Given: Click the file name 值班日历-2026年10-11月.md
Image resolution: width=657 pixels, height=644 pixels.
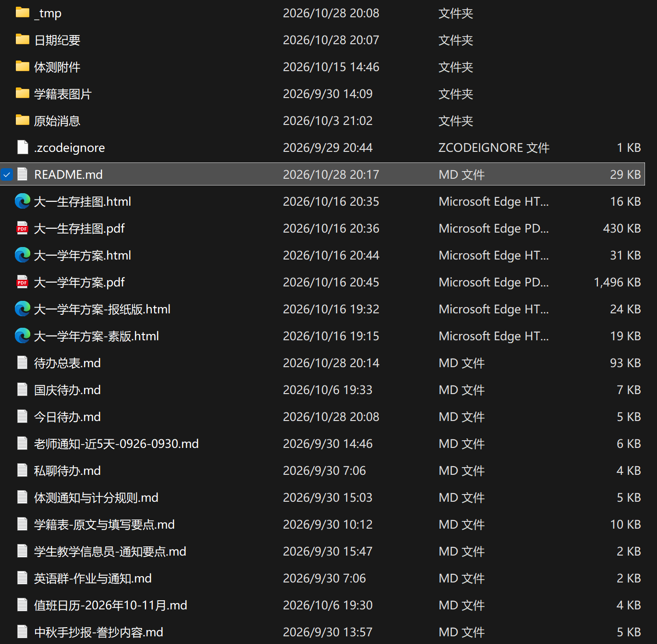Looking at the screenshot, I should 110,605.
